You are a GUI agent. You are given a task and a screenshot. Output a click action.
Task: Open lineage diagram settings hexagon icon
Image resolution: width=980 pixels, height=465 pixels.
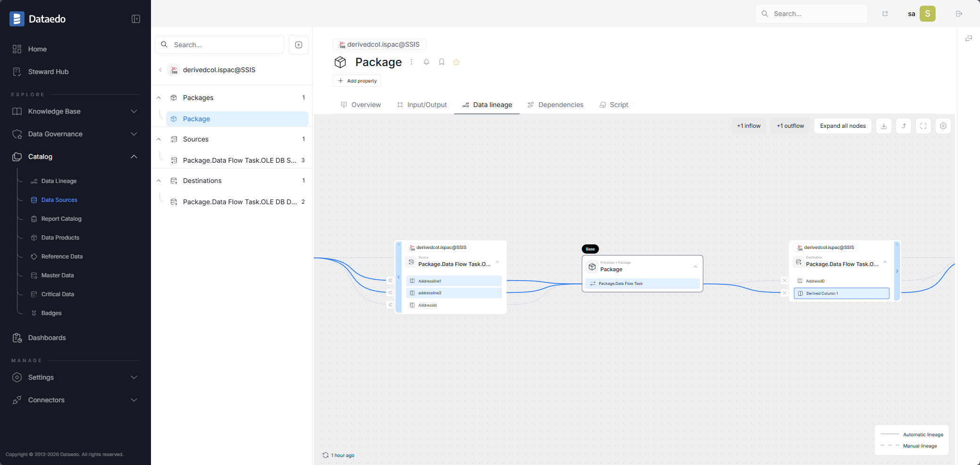pos(943,126)
